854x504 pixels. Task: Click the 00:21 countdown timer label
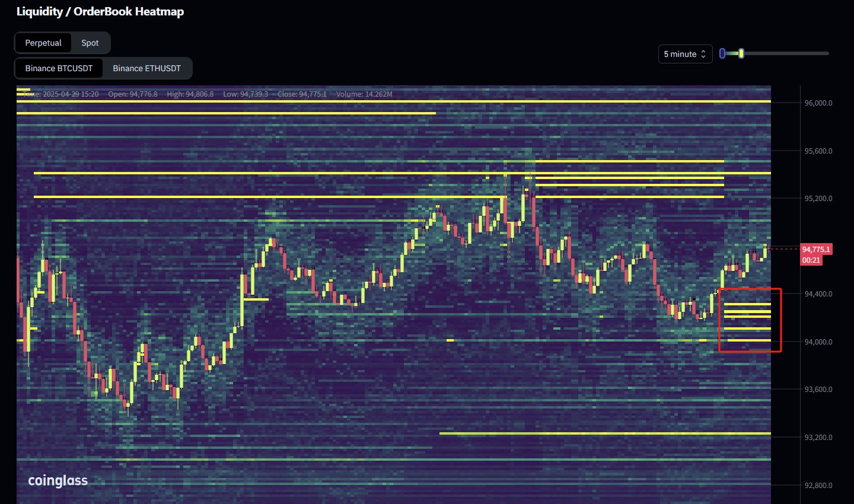(x=811, y=260)
